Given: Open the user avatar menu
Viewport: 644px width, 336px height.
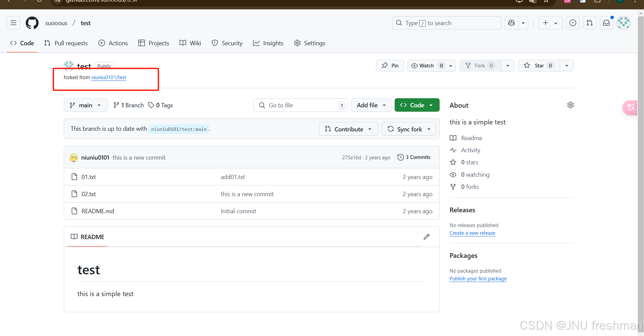Looking at the screenshot, I should click(x=624, y=23).
